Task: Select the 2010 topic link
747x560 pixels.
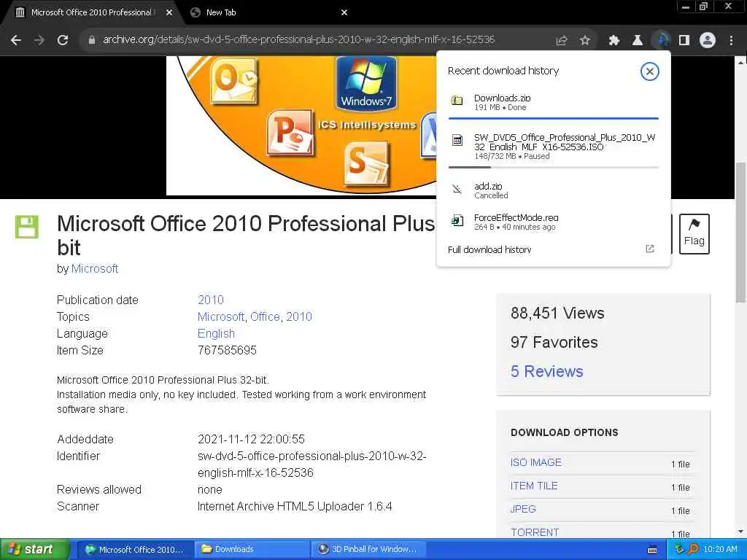Action: [x=298, y=316]
